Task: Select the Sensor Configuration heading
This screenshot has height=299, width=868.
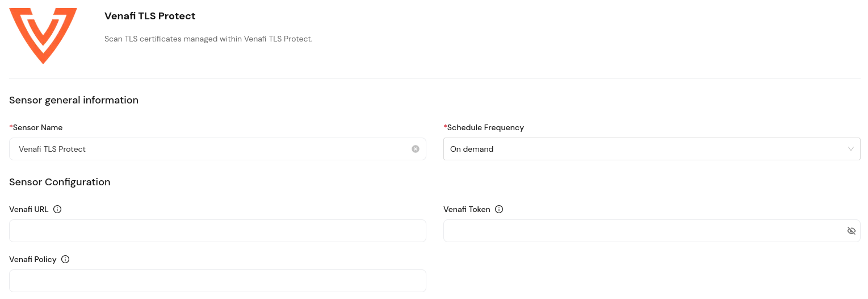Action: [60, 182]
